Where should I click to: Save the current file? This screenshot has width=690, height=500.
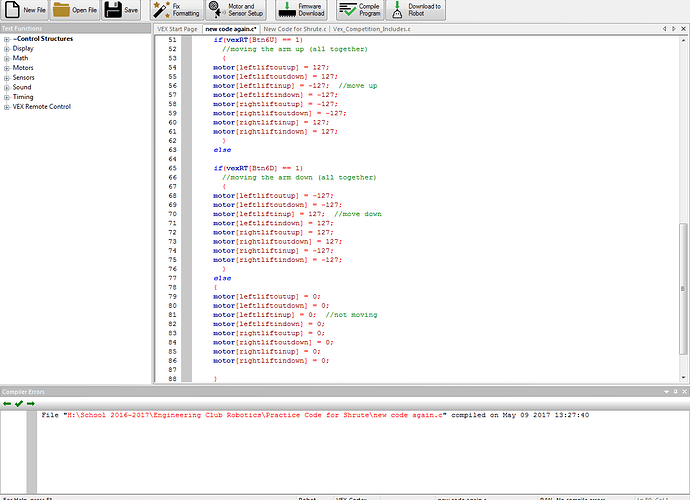coord(122,10)
